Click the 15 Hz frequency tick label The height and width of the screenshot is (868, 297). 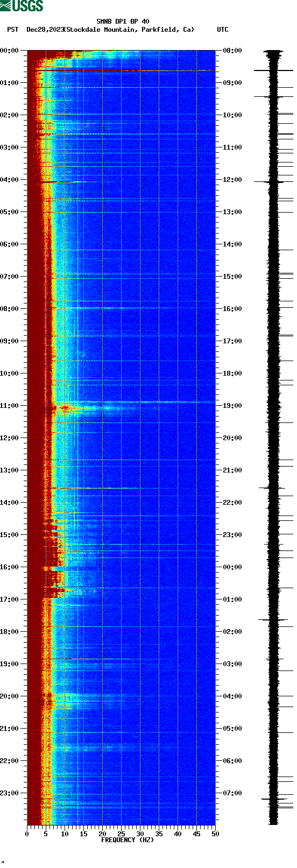click(83, 834)
